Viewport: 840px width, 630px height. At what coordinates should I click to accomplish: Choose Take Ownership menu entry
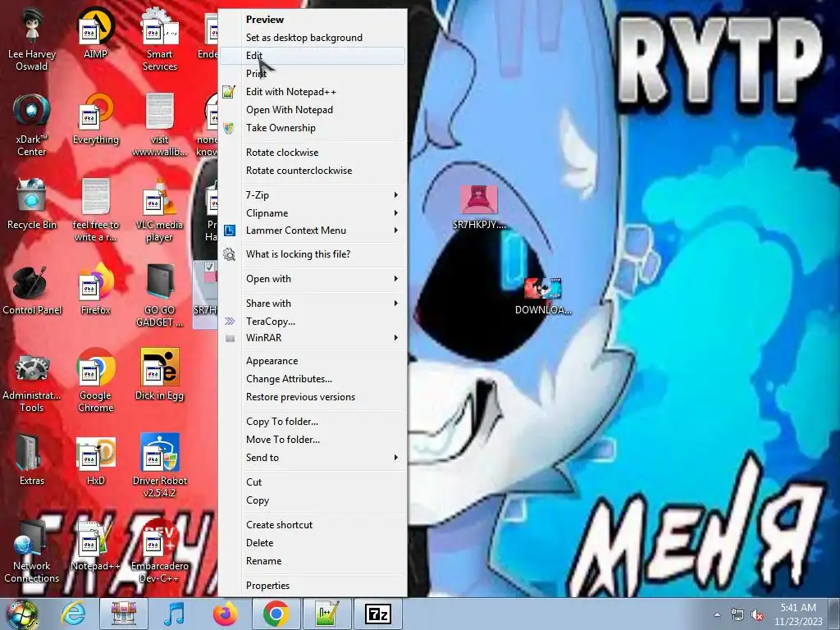click(x=313, y=127)
